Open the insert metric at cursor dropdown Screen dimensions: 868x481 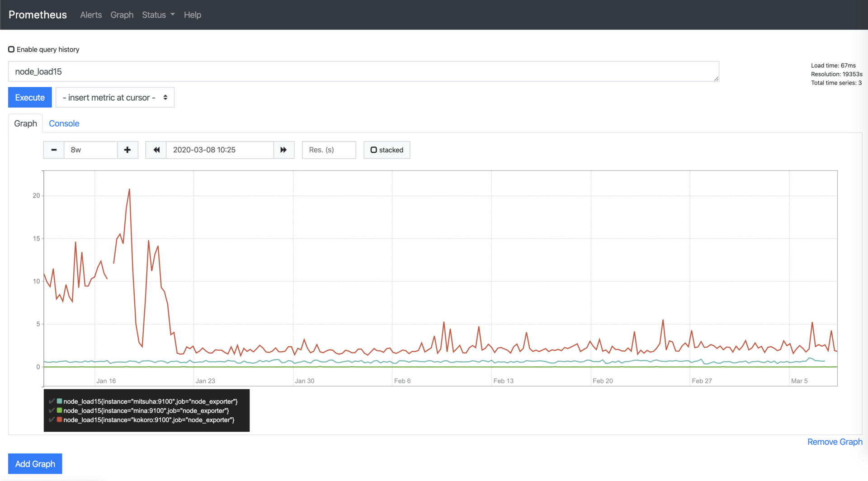click(114, 97)
